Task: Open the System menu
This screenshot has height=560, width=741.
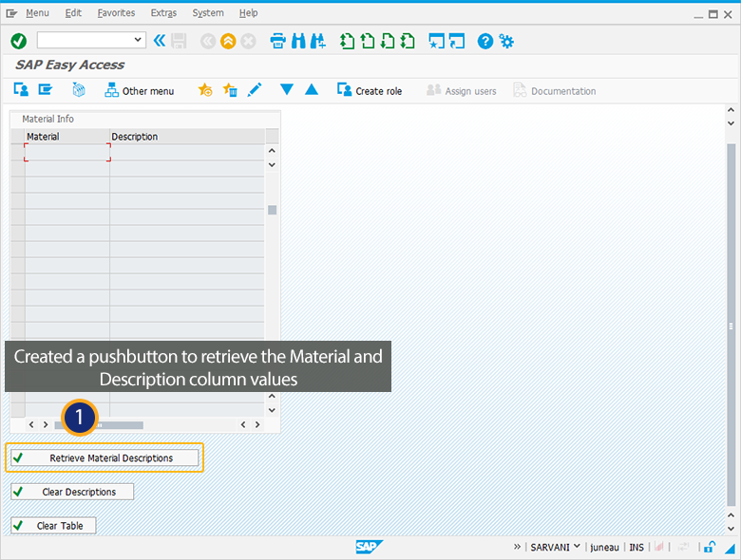Action: (208, 13)
